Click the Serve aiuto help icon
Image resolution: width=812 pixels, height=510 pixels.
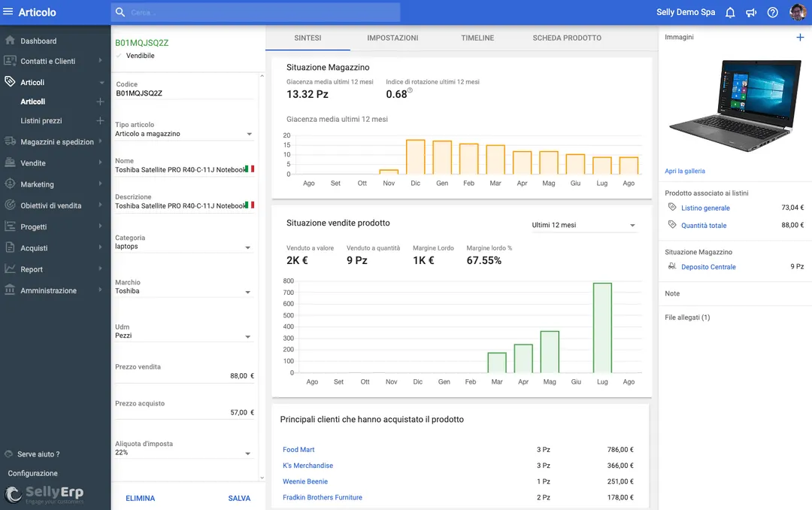click(8, 454)
